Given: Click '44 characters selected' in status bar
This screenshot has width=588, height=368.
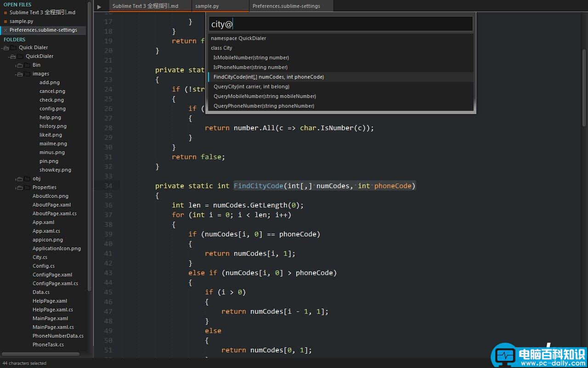Looking at the screenshot, I should (x=24, y=363).
